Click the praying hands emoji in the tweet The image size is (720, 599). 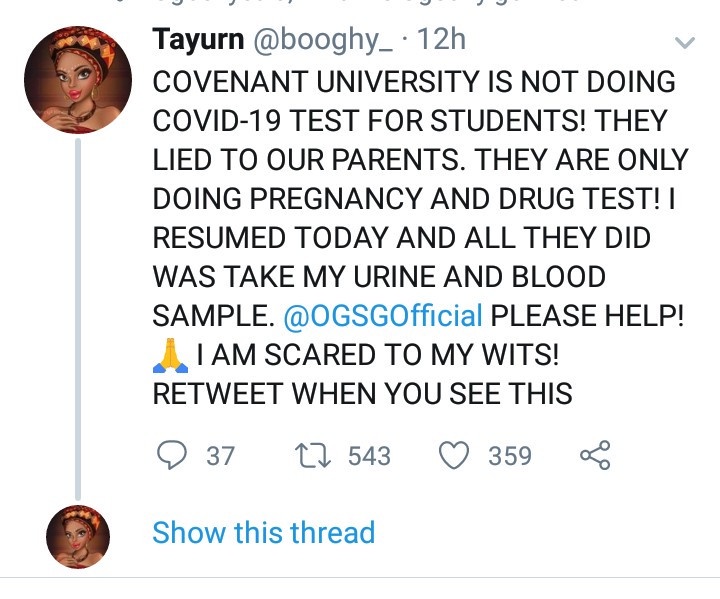(x=171, y=355)
